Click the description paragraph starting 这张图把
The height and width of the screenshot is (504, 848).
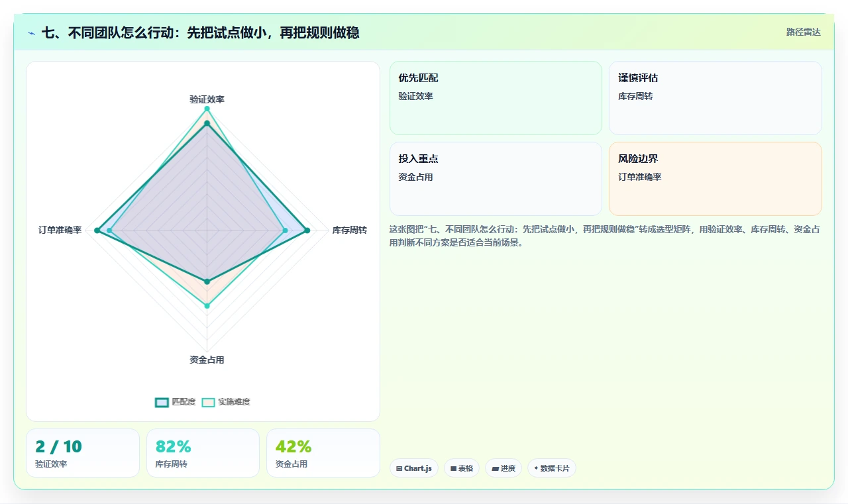(x=605, y=236)
